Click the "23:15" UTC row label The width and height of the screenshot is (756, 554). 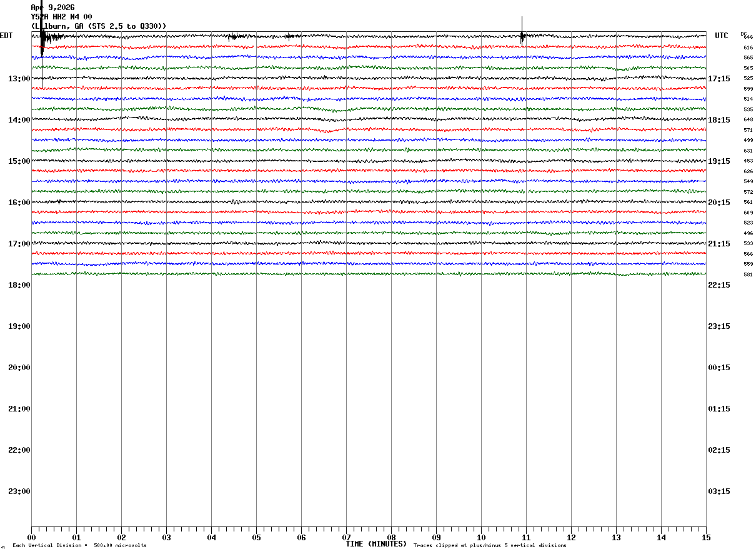click(719, 326)
